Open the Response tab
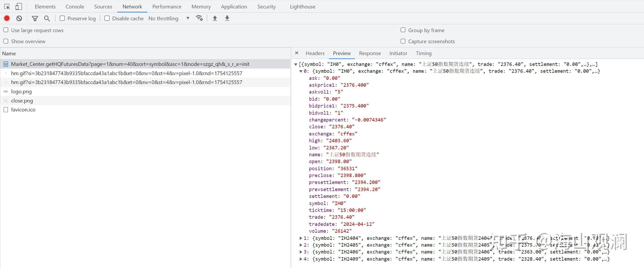This screenshot has height=268, width=644. 370,53
